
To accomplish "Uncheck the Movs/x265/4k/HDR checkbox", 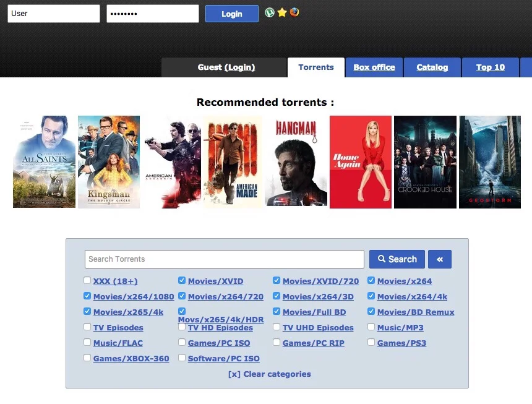I will point(182,311).
